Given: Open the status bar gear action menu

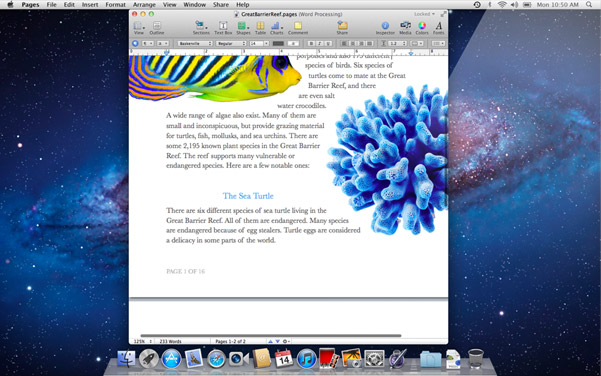Looking at the screenshot, I should [x=286, y=341].
